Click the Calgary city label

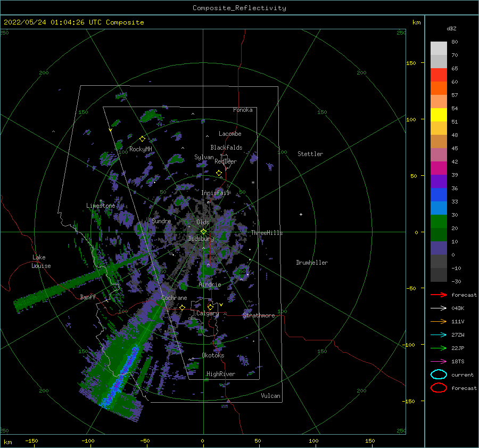208,313
